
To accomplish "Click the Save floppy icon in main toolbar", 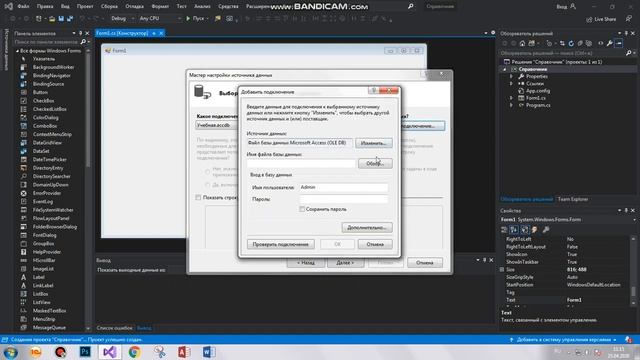I will (61, 18).
